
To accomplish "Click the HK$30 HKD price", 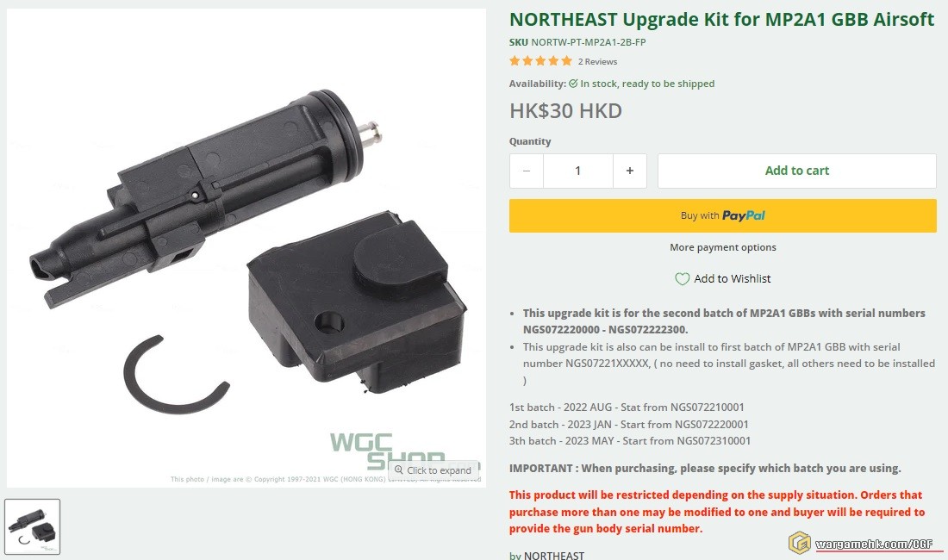I will click(565, 111).
